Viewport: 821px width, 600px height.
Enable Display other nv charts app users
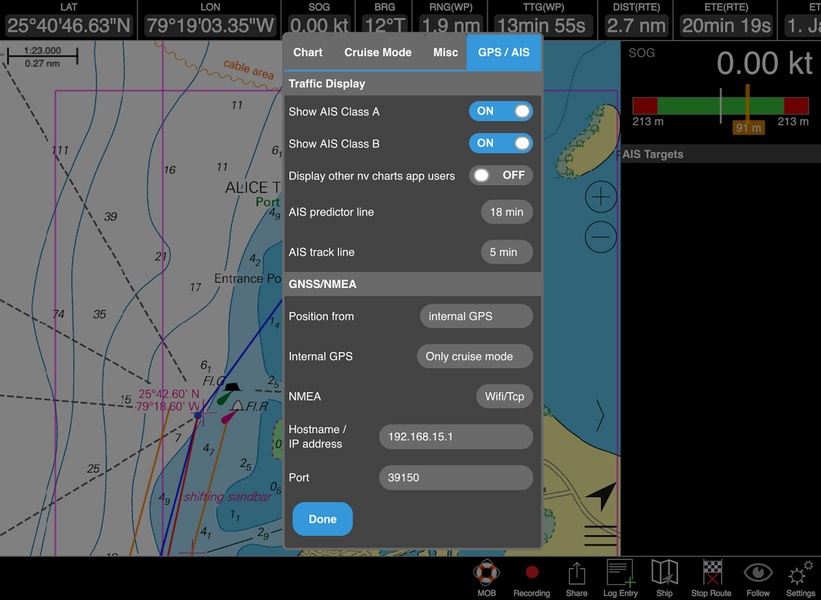pyautogui.click(x=501, y=175)
